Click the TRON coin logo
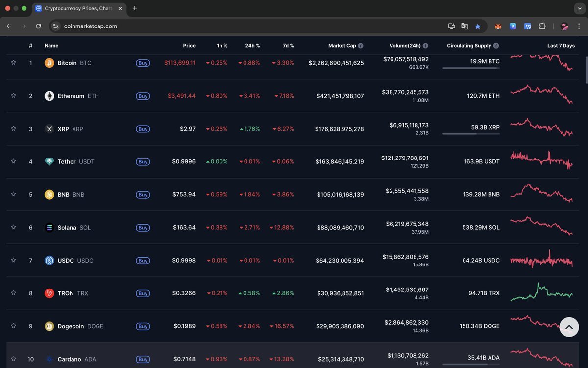Image resolution: width=588 pixels, height=368 pixels. tap(49, 293)
